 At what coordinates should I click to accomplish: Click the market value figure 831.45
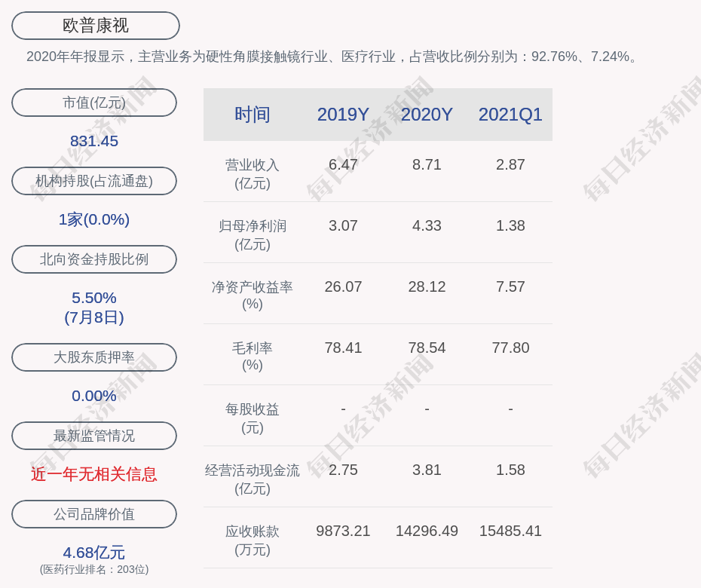click(94, 141)
